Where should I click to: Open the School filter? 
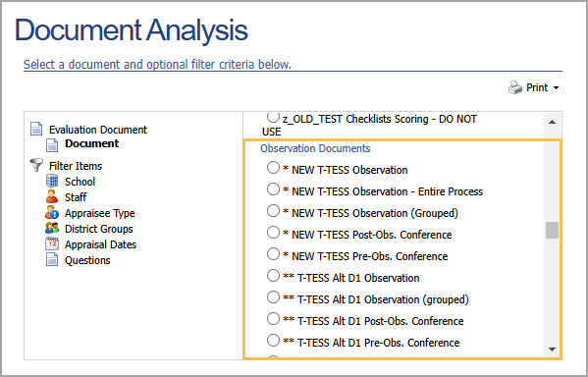pos(80,182)
